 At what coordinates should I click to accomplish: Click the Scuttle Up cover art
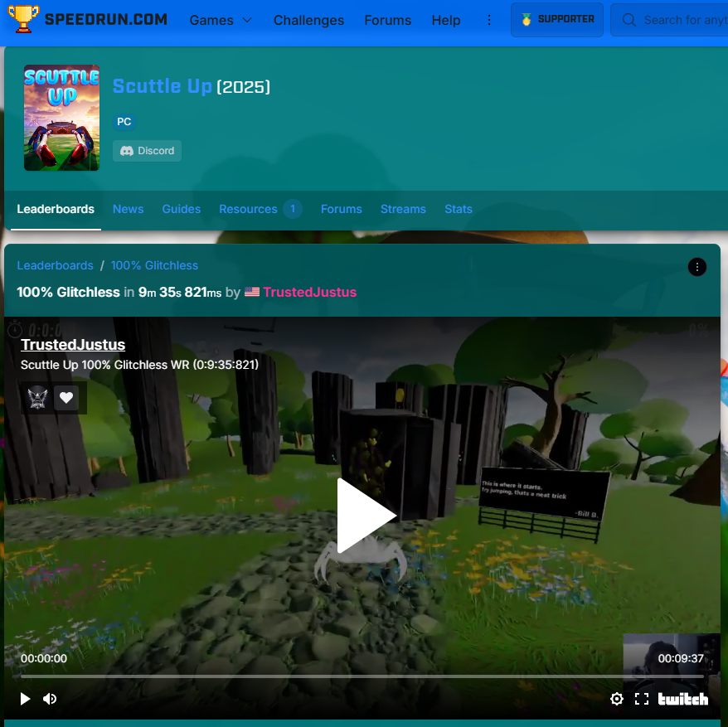pyautogui.click(x=61, y=118)
